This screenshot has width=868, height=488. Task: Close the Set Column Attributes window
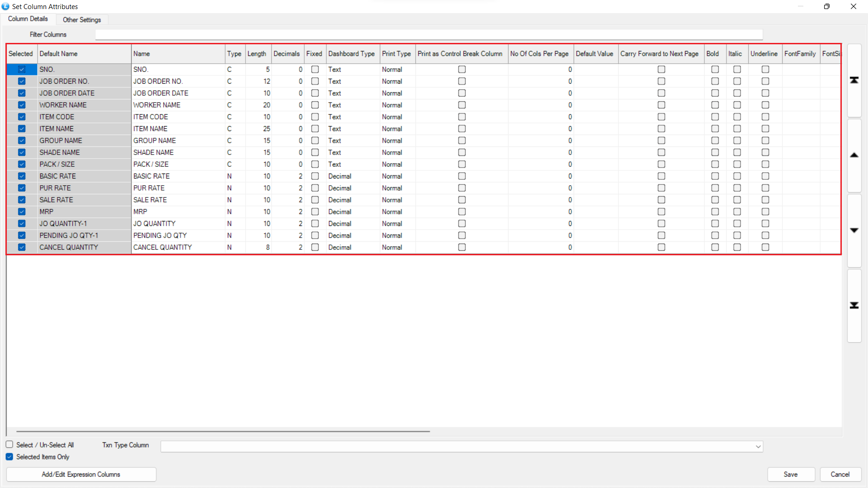click(853, 6)
